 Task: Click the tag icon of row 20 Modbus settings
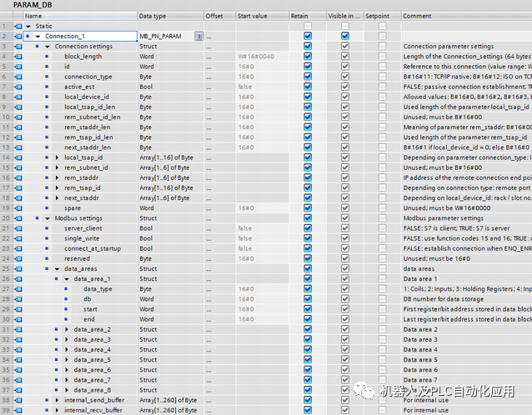tap(18, 218)
